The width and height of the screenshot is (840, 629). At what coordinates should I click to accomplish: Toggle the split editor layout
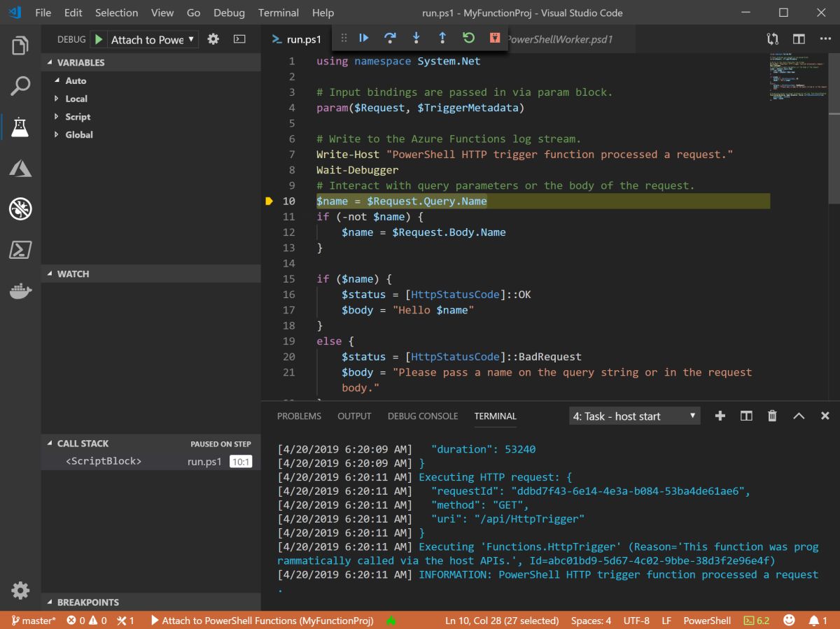pyautogui.click(x=799, y=39)
